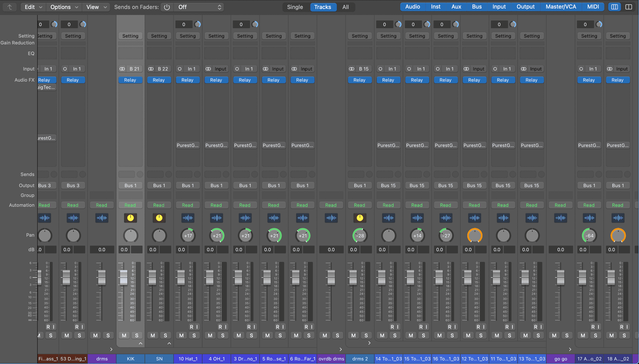The height and width of the screenshot is (364, 639).
Task: Click the 10 Hat_1 waveform track icon
Action: tap(188, 218)
